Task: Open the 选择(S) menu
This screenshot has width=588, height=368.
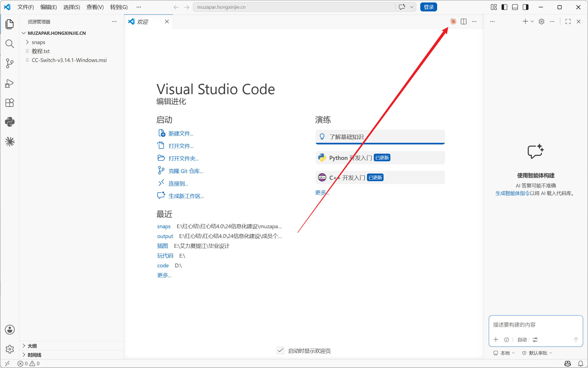Action: pyautogui.click(x=72, y=7)
